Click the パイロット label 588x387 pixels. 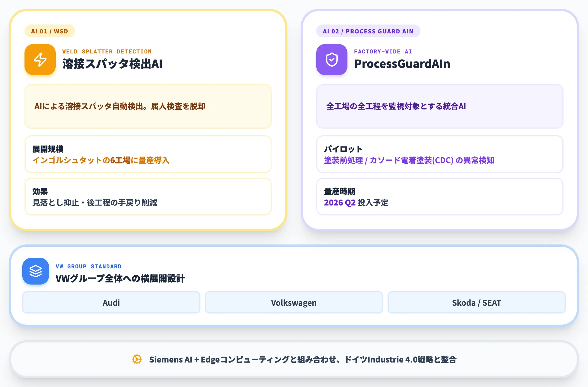[x=343, y=149]
